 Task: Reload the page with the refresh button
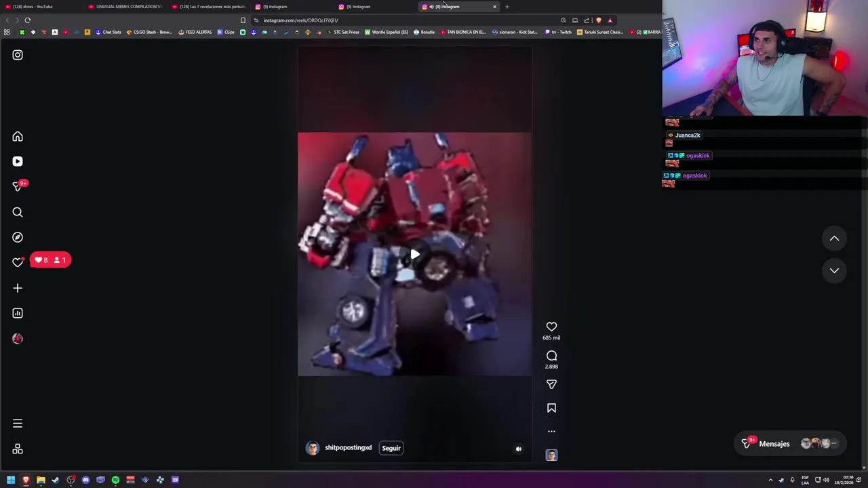point(28,20)
